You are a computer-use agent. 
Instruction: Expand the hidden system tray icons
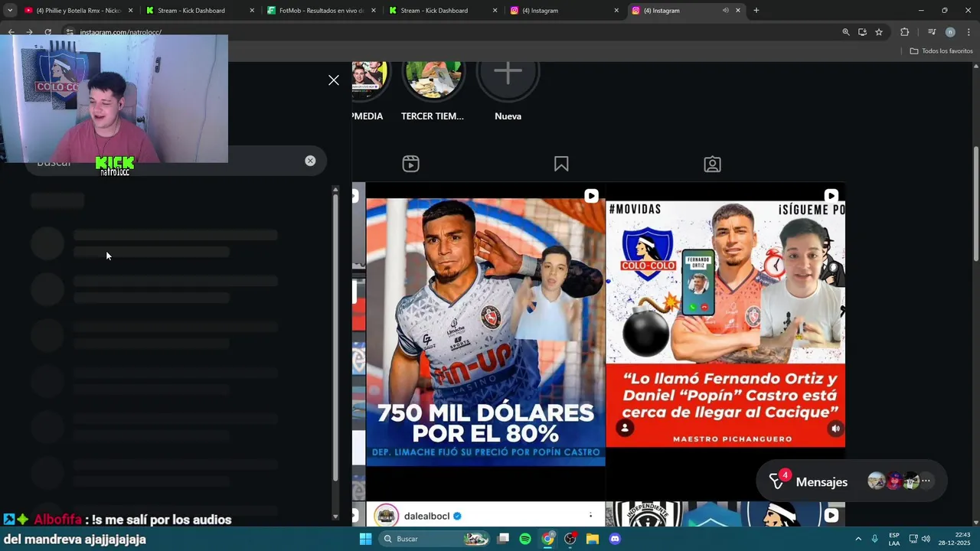point(858,539)
